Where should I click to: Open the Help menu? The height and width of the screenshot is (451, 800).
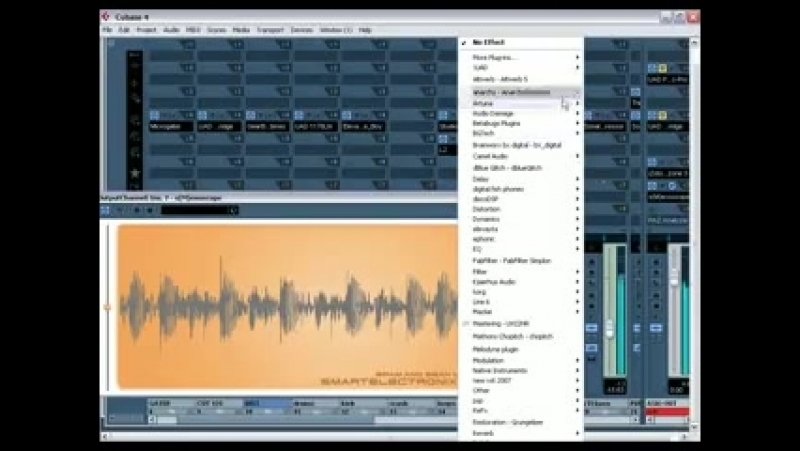coord(365,30)
